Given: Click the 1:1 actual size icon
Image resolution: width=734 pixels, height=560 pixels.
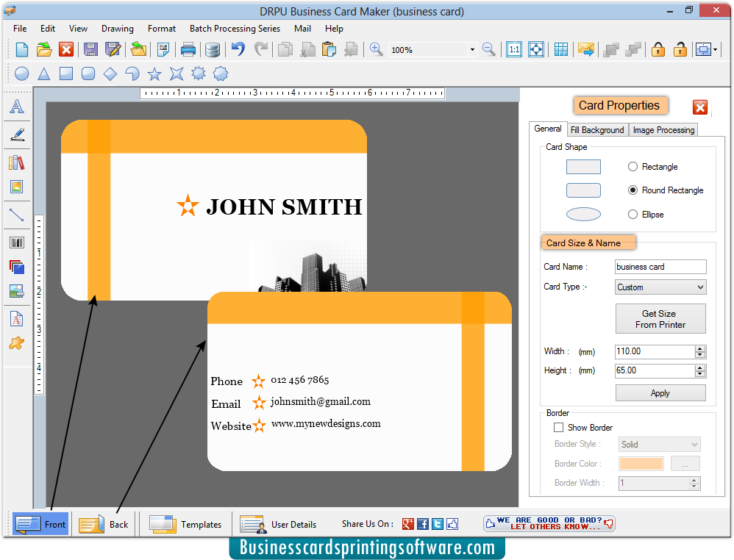Looking at the screenshot, I should tap(514, 49).
